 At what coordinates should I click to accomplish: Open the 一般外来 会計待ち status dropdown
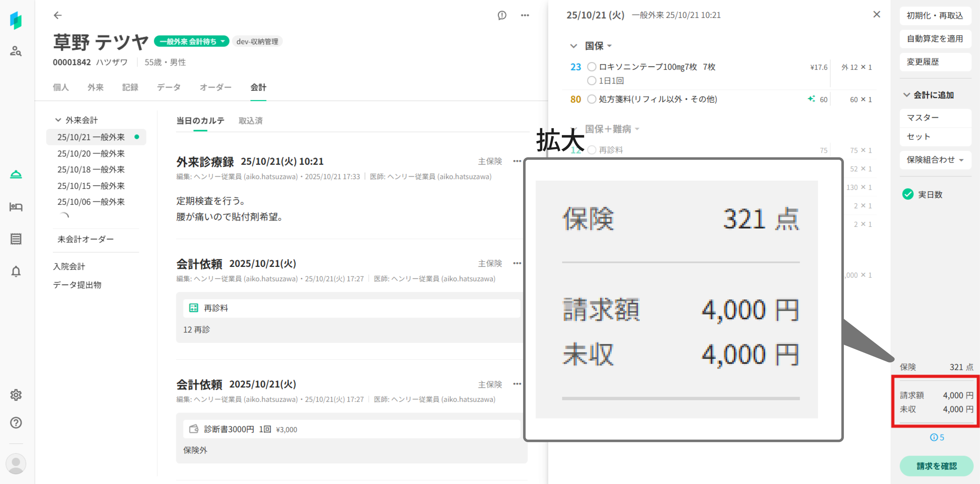coord(191,42)
